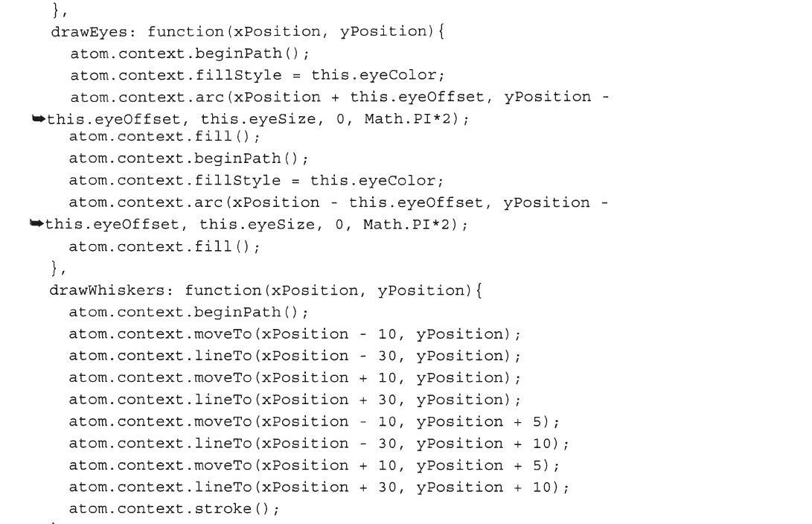812x524 pixels.
Task: Click lineTo(xPosition + 30, yPosition + 10) line
Action: pos(319,488)
